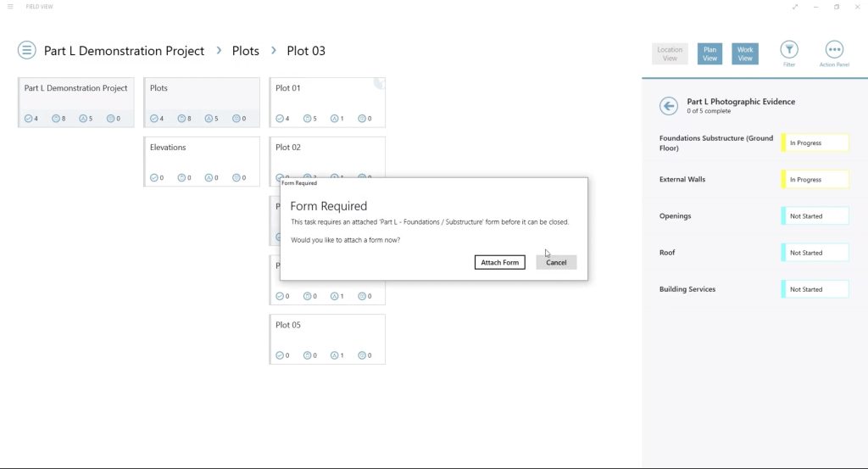Select the Elevations location tile
Viewport: 868px width, 469px height.
[x=202, y=161]
